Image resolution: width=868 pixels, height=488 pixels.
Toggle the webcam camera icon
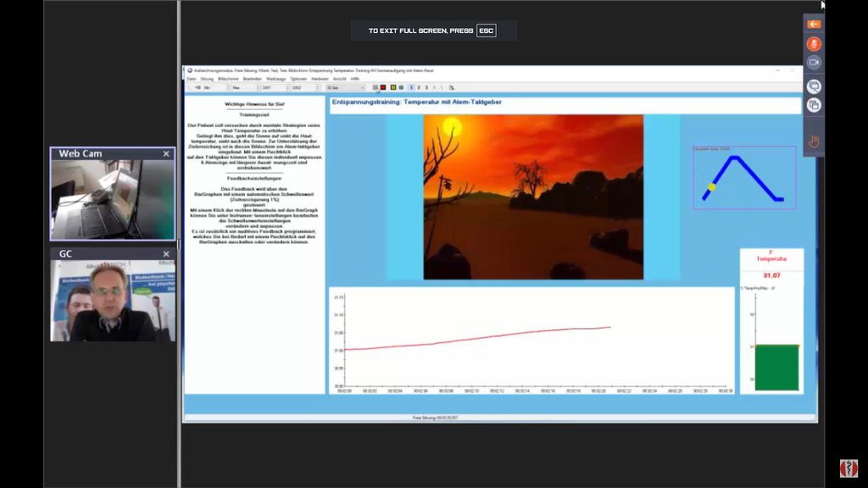coord(814,63)
